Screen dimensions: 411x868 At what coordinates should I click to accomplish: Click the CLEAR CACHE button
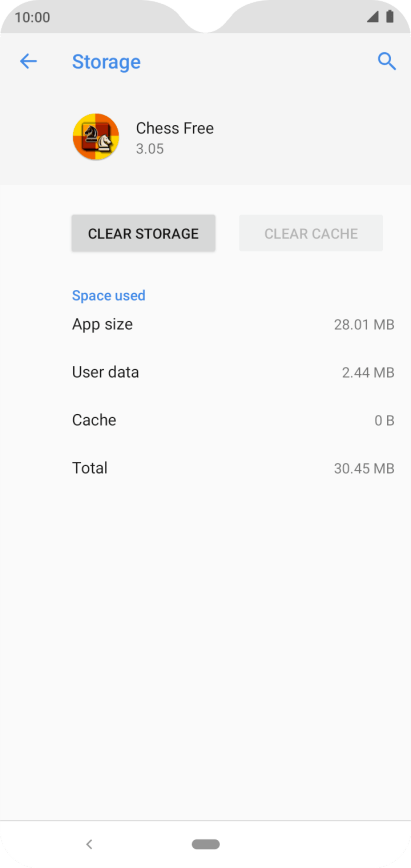tap(311, 234)
